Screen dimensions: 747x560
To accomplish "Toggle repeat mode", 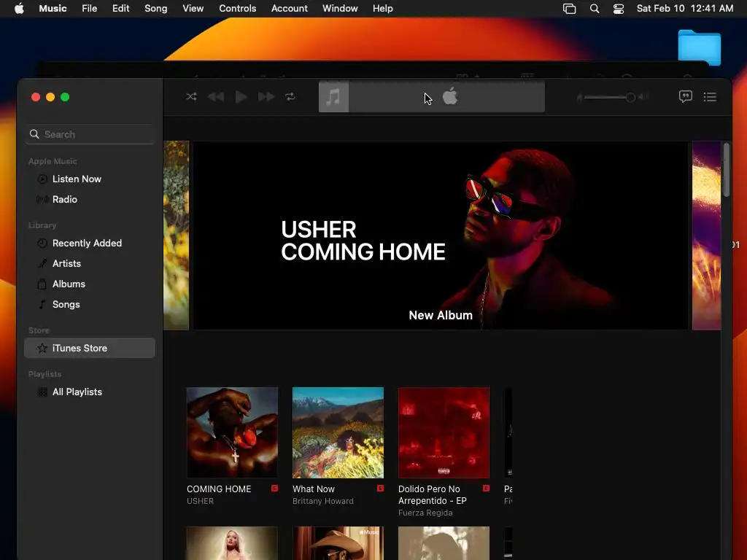I will (x=290, y=97).
